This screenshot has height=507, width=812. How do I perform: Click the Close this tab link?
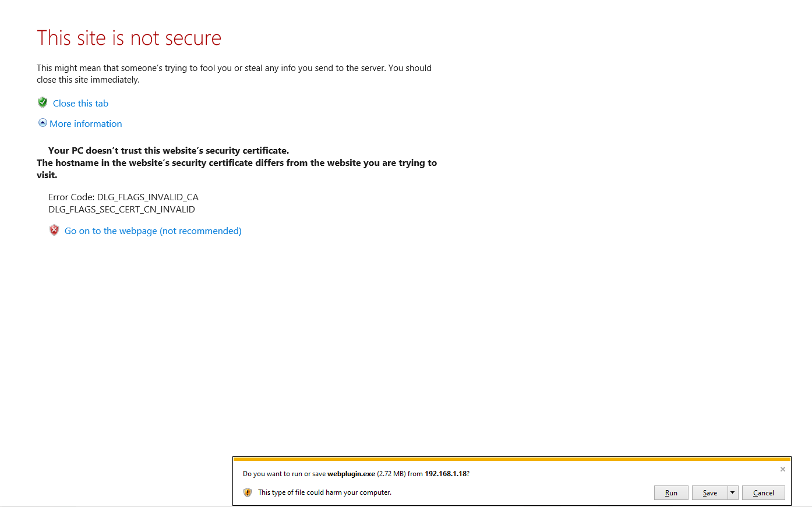[x=80, y=104]
